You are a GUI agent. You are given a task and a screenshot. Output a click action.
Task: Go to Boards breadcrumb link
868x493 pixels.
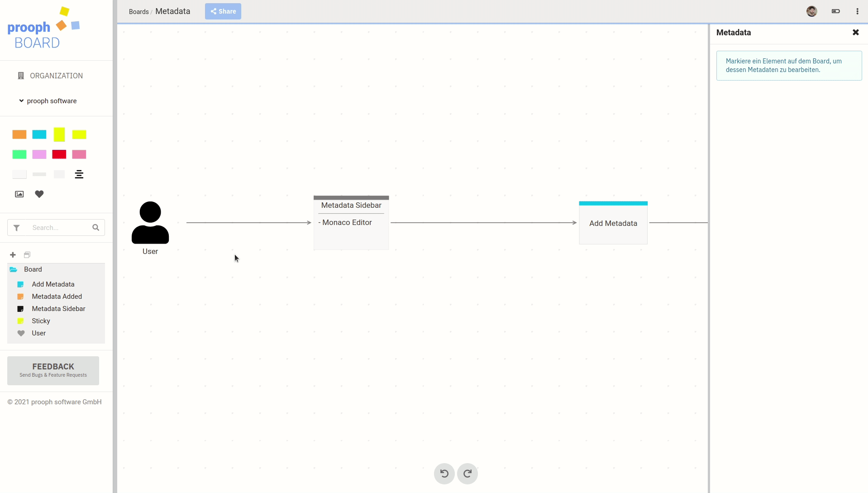[138, 12]
